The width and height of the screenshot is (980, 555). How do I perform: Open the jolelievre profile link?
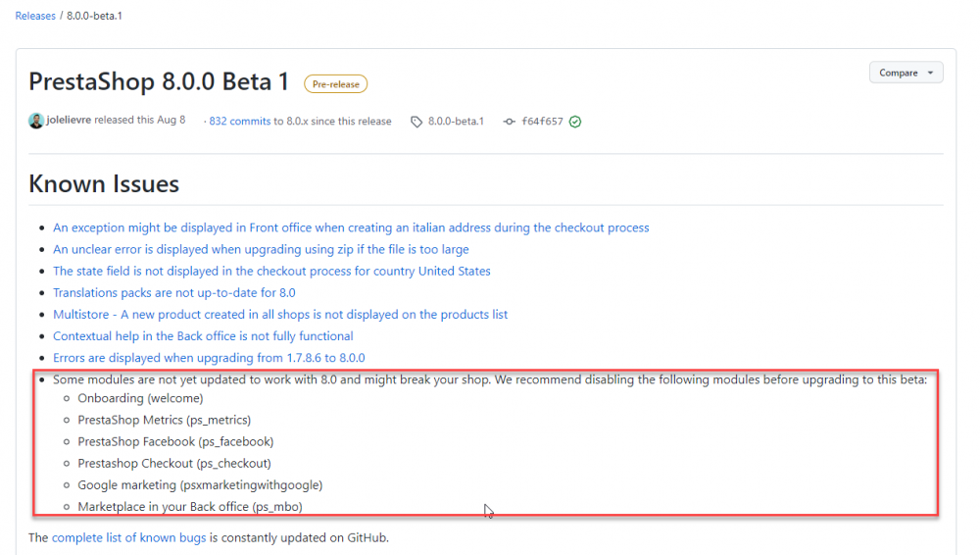tap(70, 121)
